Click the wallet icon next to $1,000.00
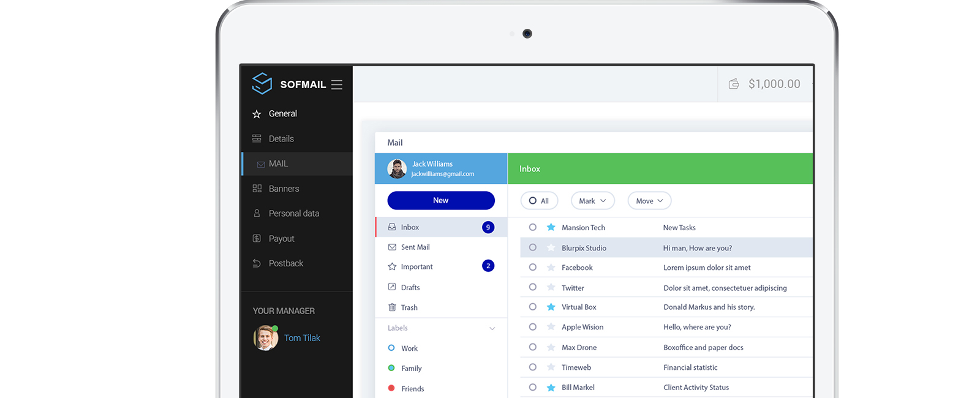980x398 pixels. point(734,84)
